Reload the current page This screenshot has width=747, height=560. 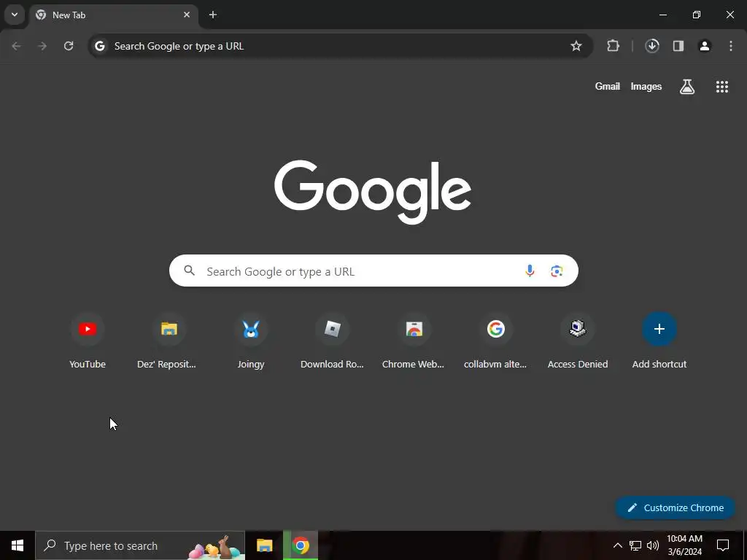point(69,46)
